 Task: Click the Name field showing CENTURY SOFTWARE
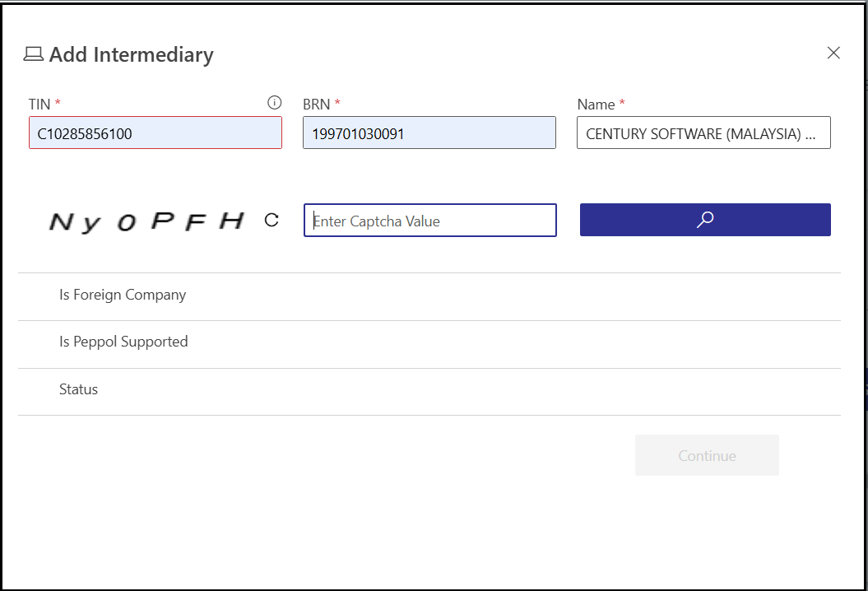(x=703, y=133)
